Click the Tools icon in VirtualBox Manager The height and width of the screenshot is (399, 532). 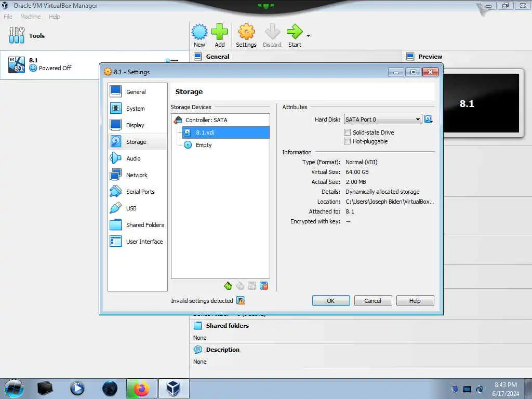click(17, 35)
